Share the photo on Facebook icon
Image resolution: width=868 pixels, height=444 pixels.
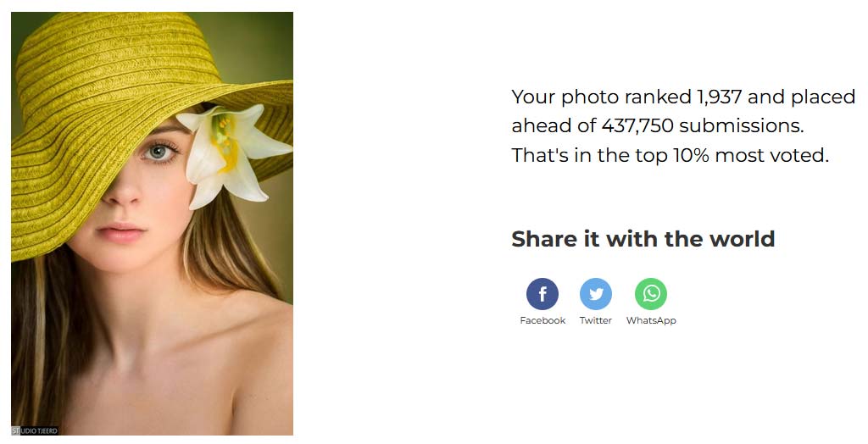click(x=542, y=294)
